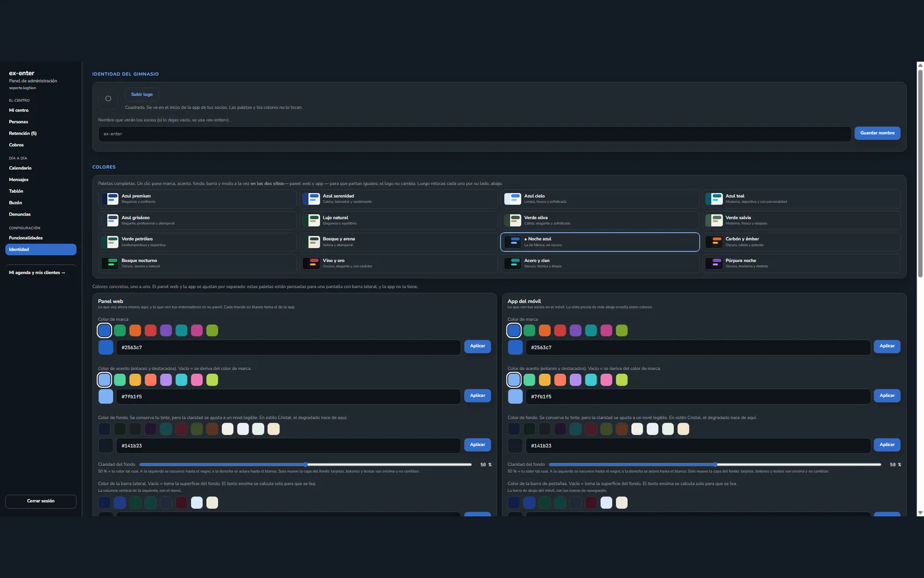Go to Personas section
924x578 pixels.
click(x=40, y=122)
